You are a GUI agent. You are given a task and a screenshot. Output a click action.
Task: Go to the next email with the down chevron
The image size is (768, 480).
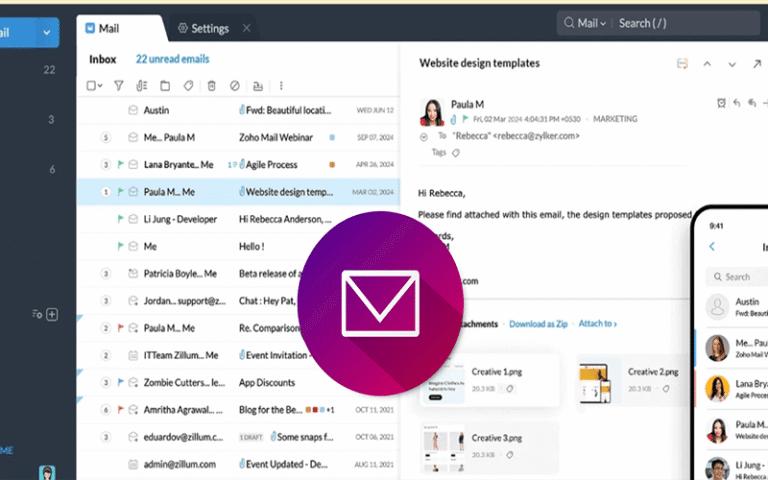click(x=732, y=64)
